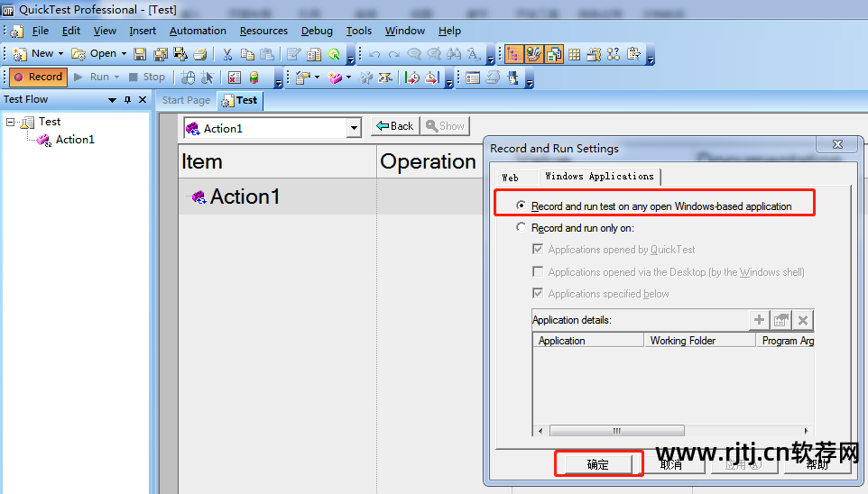Edit application details icon button

781,320
